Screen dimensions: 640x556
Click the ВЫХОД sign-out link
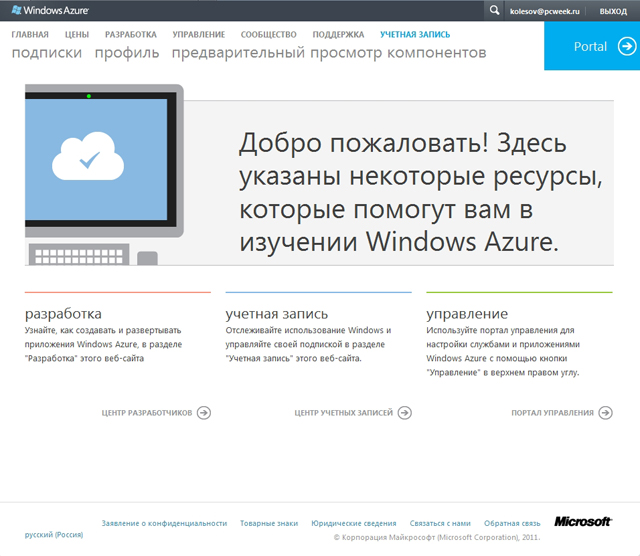(x=613, y=11)
